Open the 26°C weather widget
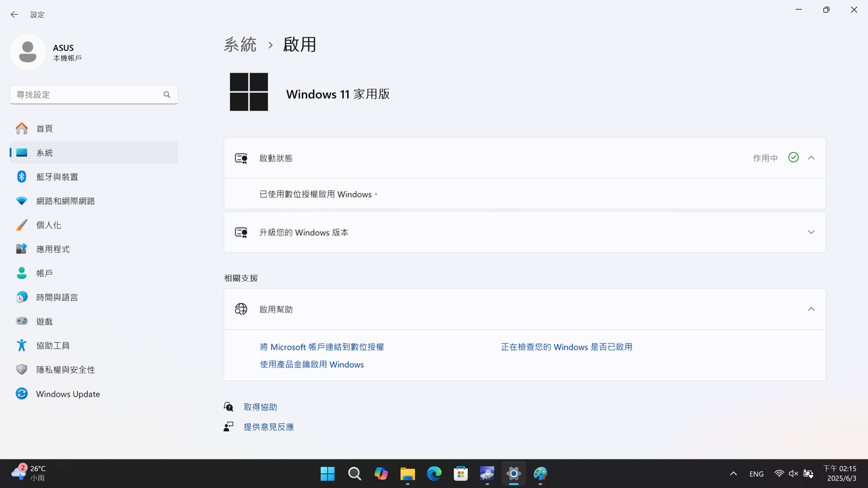The width and height of the screenshot is (868, 488). click(28, 473)
